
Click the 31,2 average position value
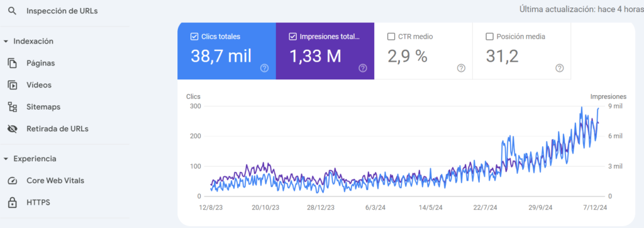pos(502,56)
